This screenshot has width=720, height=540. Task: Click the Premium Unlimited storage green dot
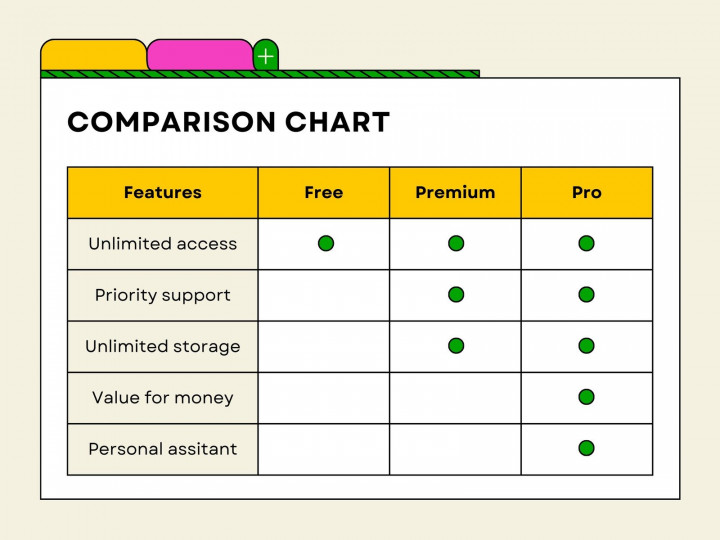tap(456, 345)
